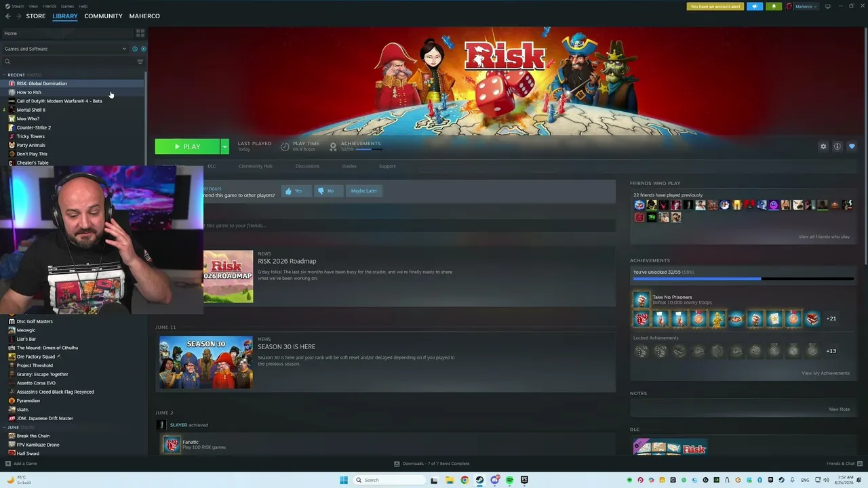
Task: Open the Support tab
Action: click(x=387, y=166)
